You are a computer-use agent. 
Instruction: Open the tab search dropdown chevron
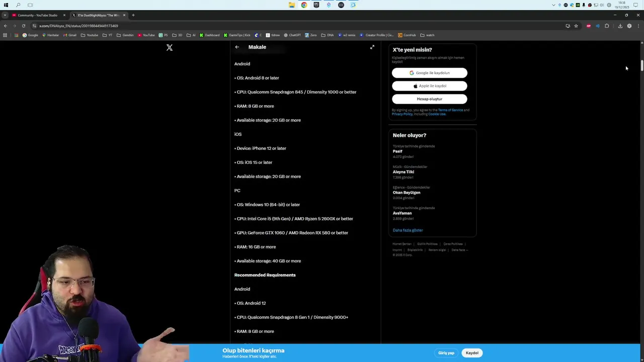(5, 15)
